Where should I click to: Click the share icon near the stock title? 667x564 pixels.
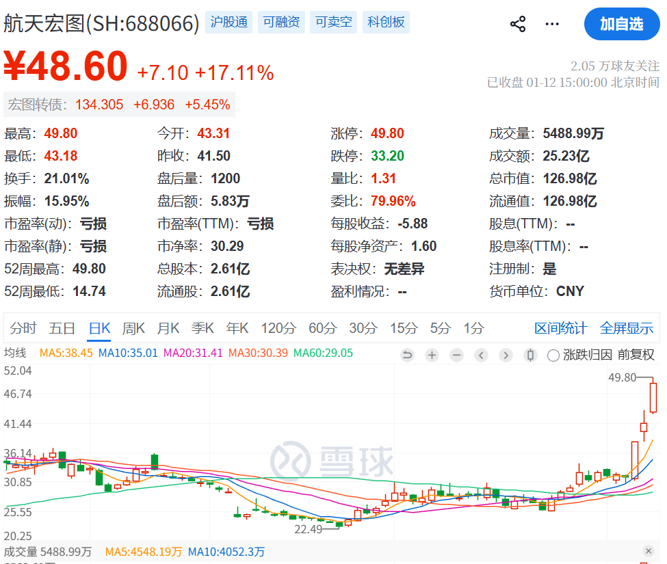pyautogui.click(x=517, y=23)
